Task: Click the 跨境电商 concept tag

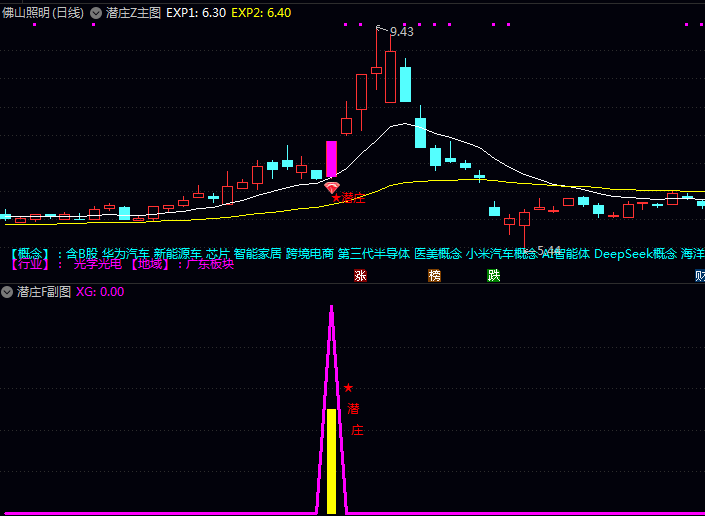Action: pyautogui.click(x=310, y=254)
